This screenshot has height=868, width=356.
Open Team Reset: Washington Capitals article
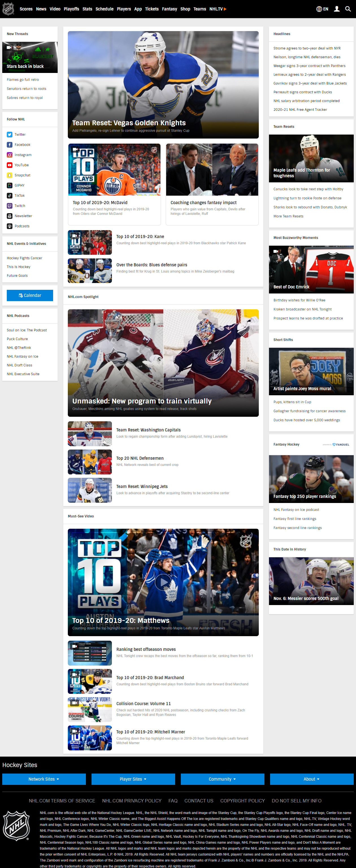pos(149,430)
